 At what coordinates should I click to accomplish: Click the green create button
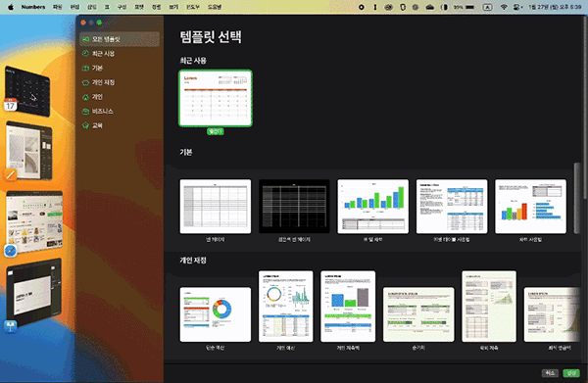click(571, 373)
